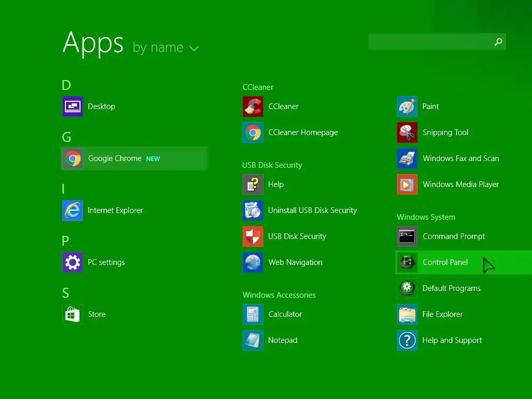The height and width of the screenshot is (399, 532).
Task: Expand the 'by name' sort chevron
Action: coord(194,48)
